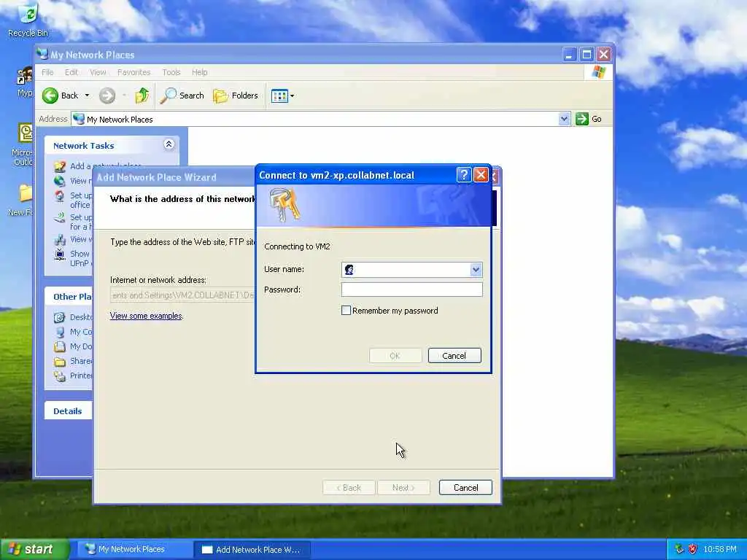
Task: Switch to Add Network Place Wizard taskbar button
Action: (252, 550)
